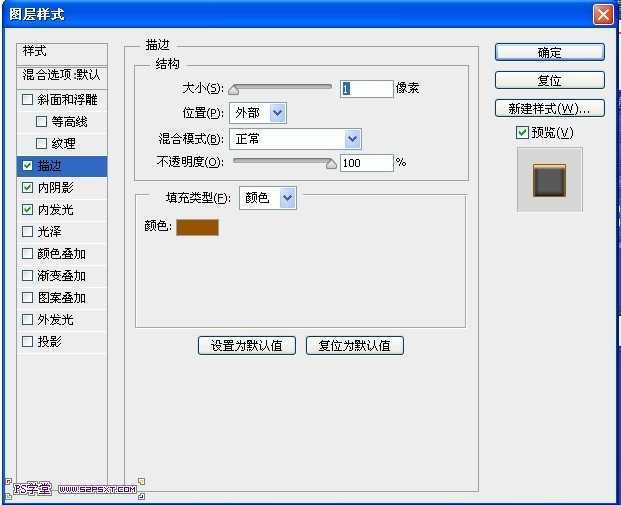Image resolution: width=621 pixels, height=505 pixels.
Task: Open the 图案叠加 settings panel
Action: [x=61, y=297]
